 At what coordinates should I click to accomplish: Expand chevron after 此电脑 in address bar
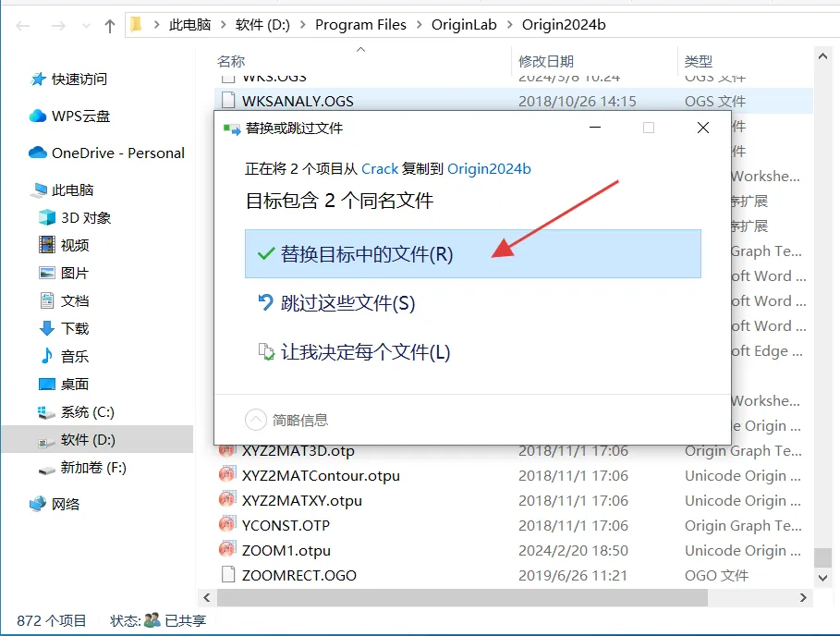[x=223, y=25]
